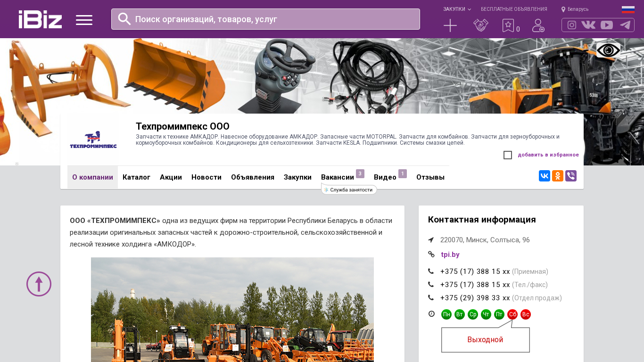Click the Служба занятости badge
Screen dimensions: 644x362
349,189
